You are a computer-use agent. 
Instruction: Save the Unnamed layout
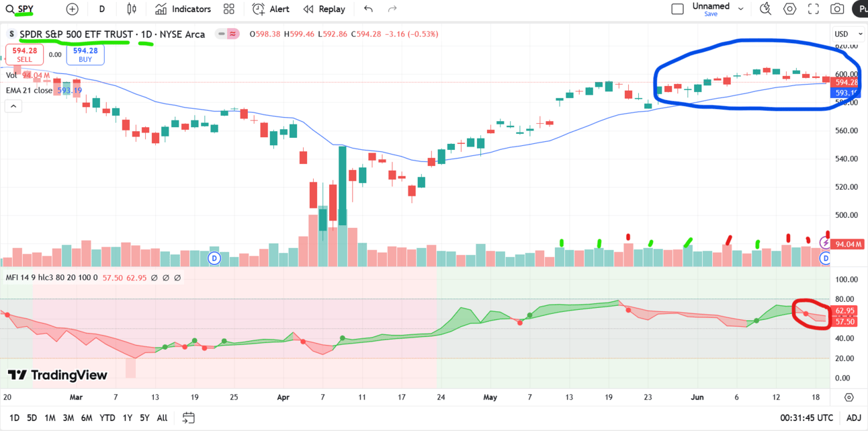[x=711, y=13]
